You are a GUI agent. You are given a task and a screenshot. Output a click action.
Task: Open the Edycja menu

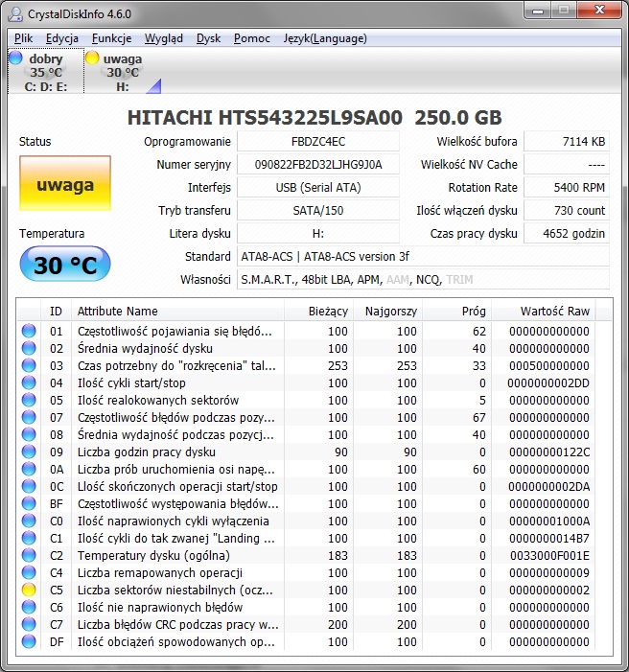[x=62, y=38]
